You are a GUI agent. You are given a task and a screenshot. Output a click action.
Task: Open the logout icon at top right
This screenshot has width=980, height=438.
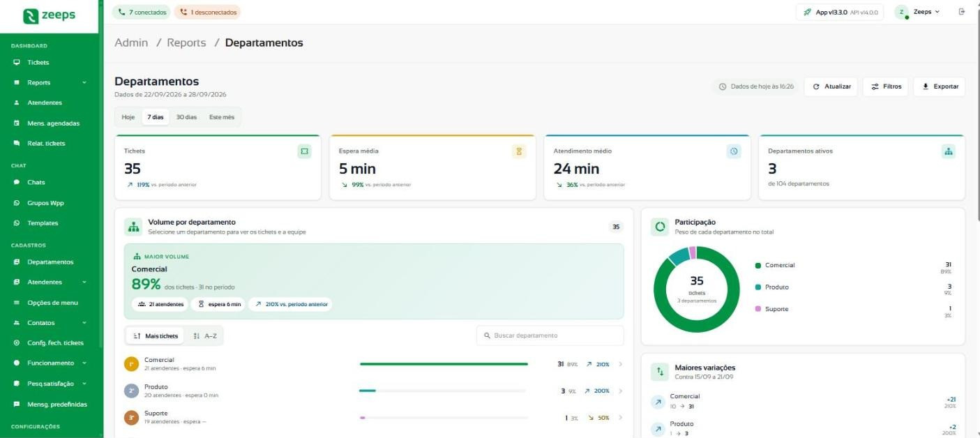pos(962,12)
